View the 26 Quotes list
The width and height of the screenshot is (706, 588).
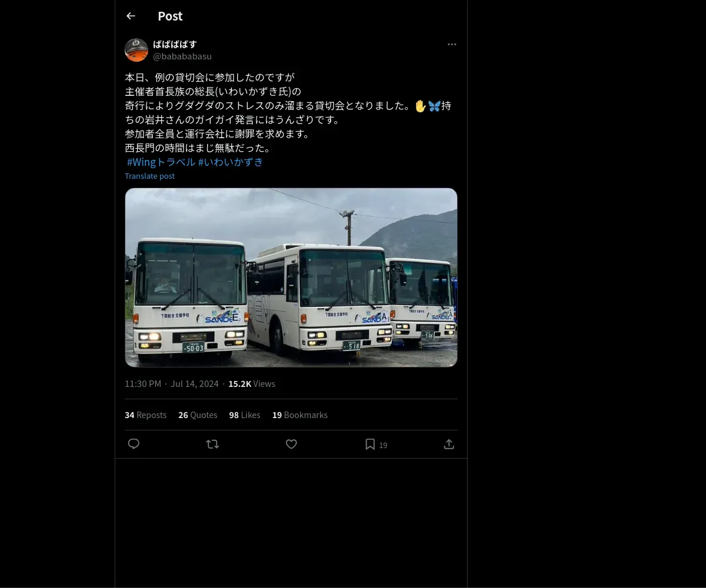pos(198,415)
